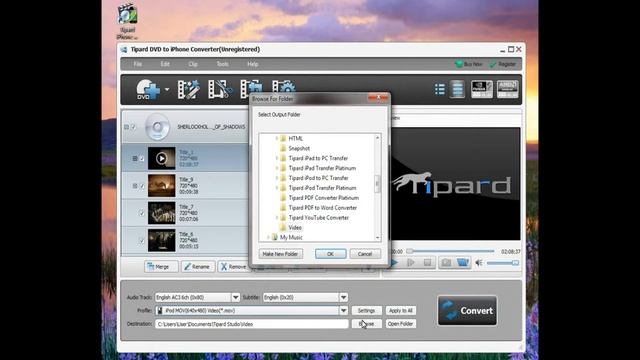Viewport: 640px width, 360px height.
Task: Open the Load DVD dropdown arrow
Action: 167,89
